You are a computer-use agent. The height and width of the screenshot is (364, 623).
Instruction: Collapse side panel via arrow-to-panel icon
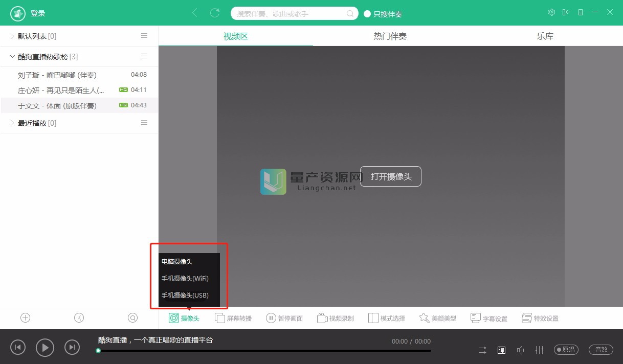[566, 12]
